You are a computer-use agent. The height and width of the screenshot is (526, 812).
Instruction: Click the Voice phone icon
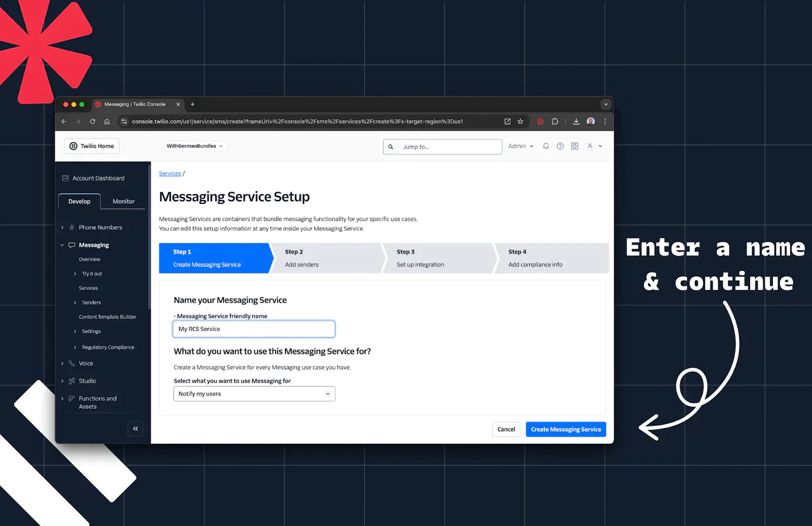coord(72,364)
